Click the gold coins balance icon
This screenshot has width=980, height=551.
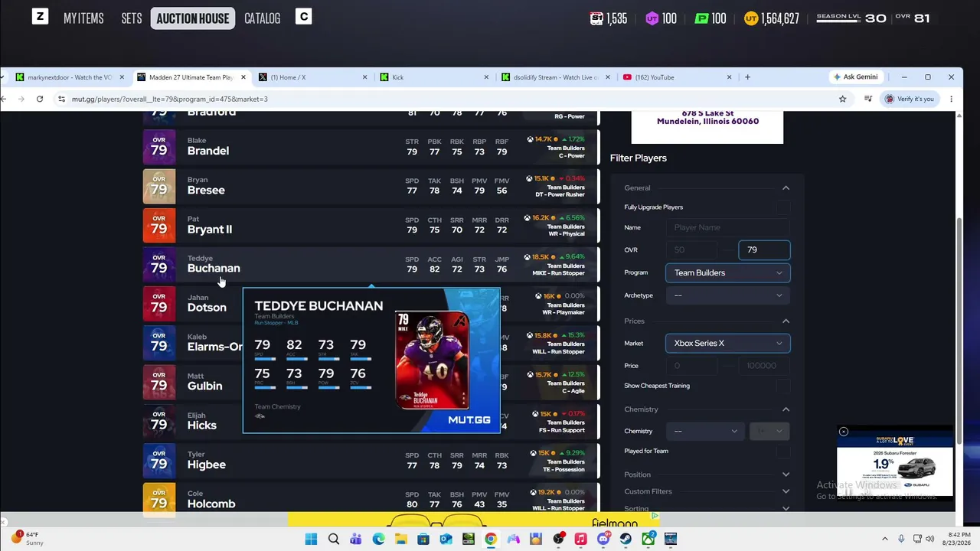(x=751, y=18)
